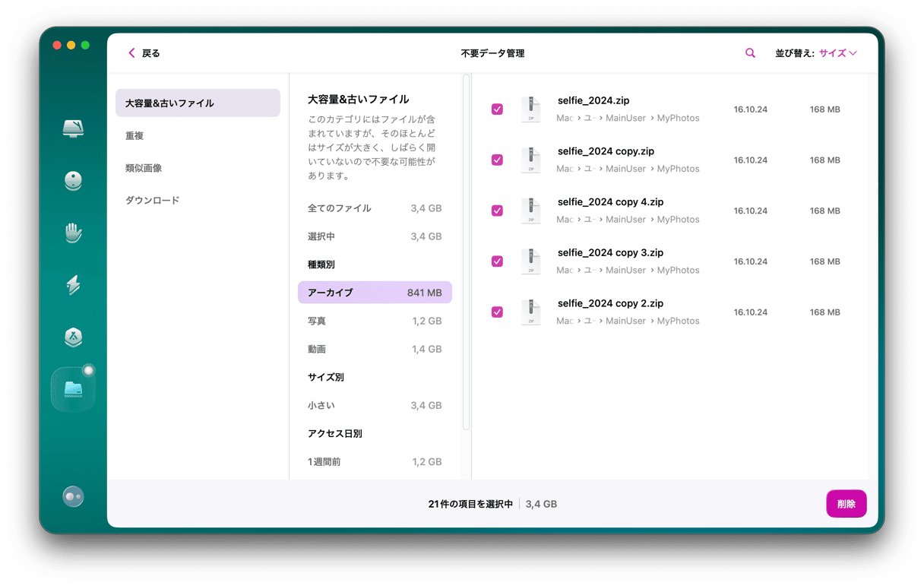This screenshot has width=924, height=586.
Task: Select the 重複 category in sidebar
Action: (134, 136)
